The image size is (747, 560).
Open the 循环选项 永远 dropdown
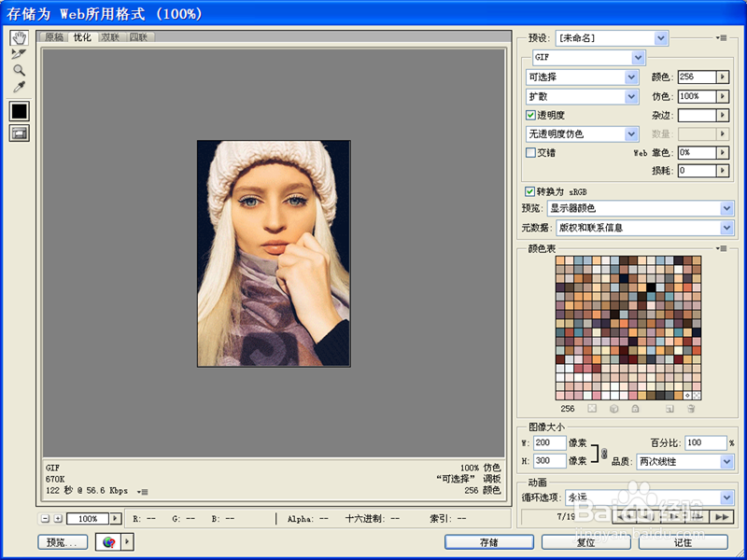click(649, 497)
